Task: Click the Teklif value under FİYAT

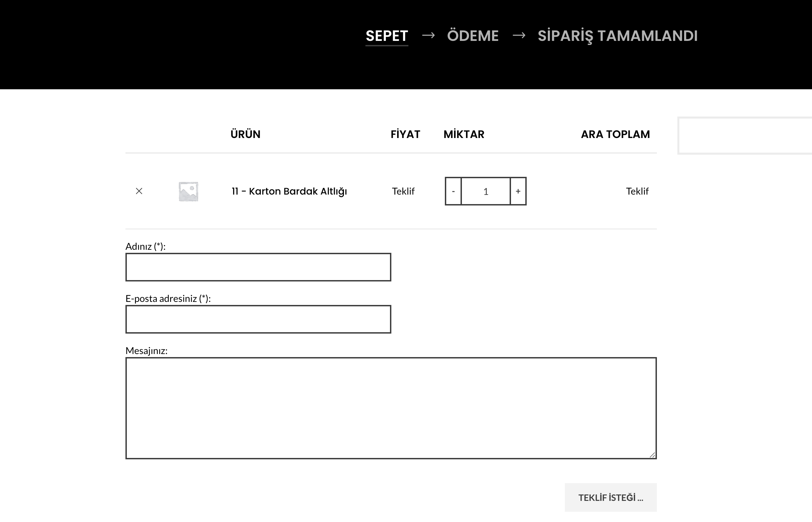Action: tap(403, 191)
